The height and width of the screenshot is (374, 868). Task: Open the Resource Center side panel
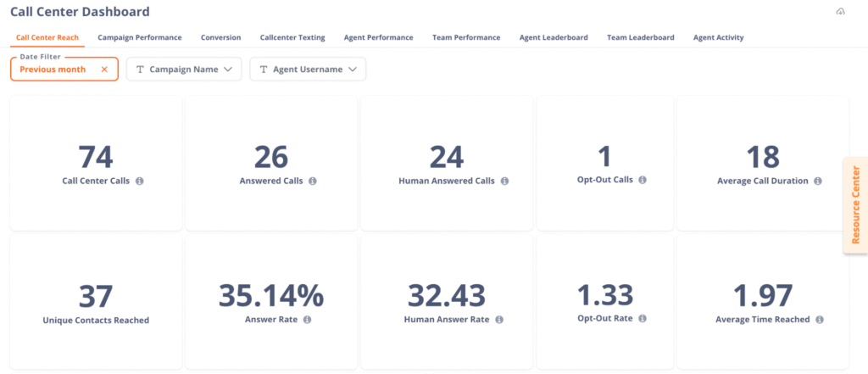854,204
